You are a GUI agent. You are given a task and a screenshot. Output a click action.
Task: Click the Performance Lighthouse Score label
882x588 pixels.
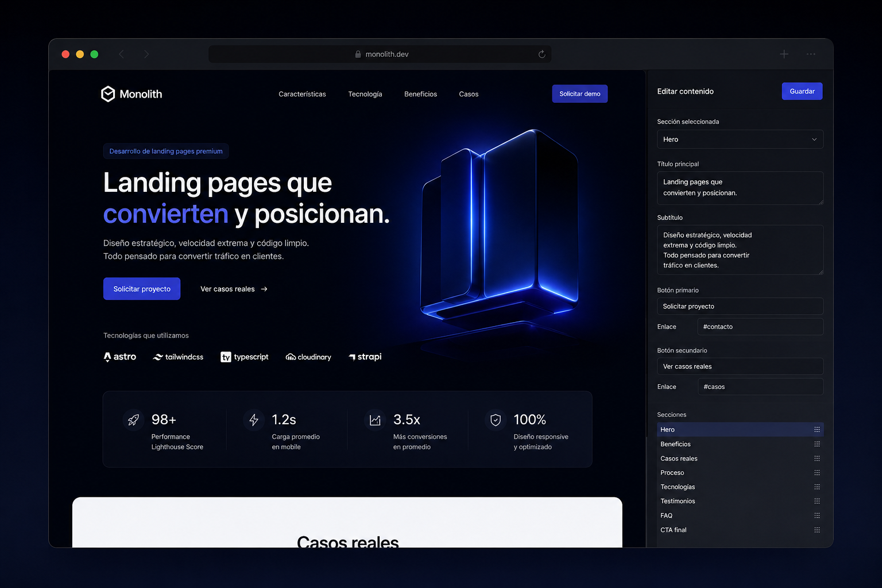[177, 442]
